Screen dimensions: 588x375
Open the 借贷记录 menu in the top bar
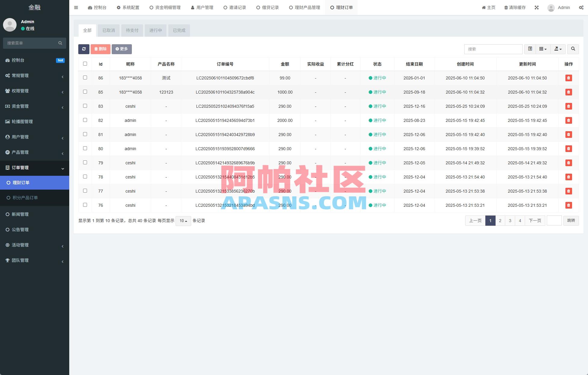point(267,7)
